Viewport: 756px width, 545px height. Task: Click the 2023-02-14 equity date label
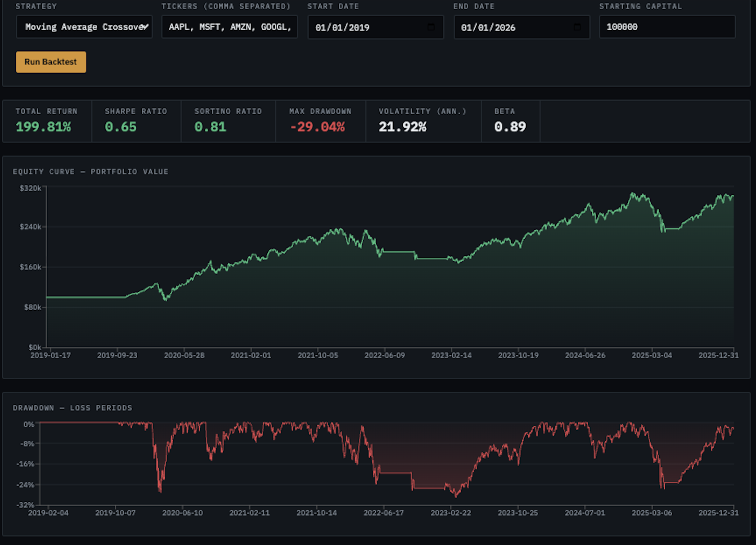[x=451, y=355]
